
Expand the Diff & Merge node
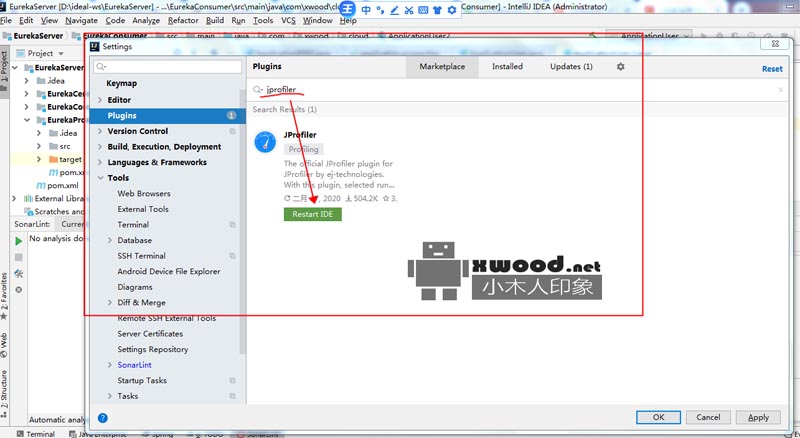[x=110, y=303]
